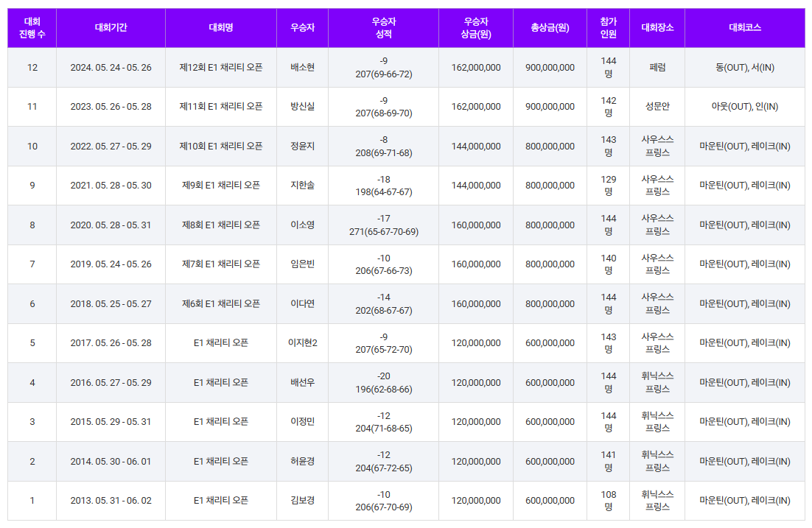Viewport: 812px width, 528px height.
Task: Click the 대회기간 column header
Action: pyautogui.click(x=111, y=28)
